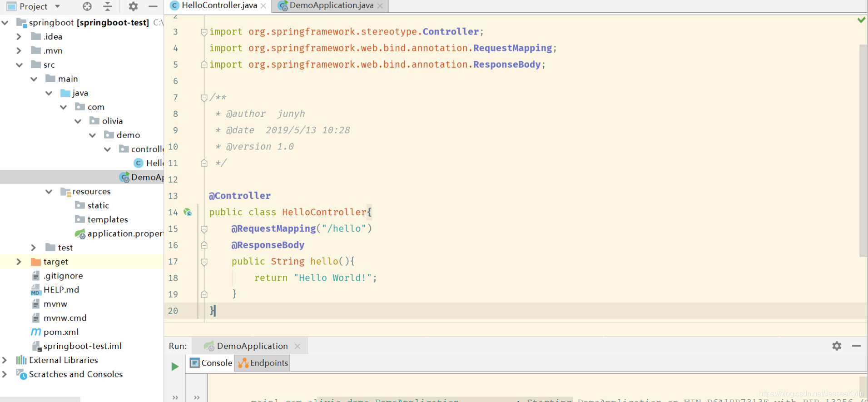Open Run panel settings gear

pyautogui.click(x=837, y=346)
